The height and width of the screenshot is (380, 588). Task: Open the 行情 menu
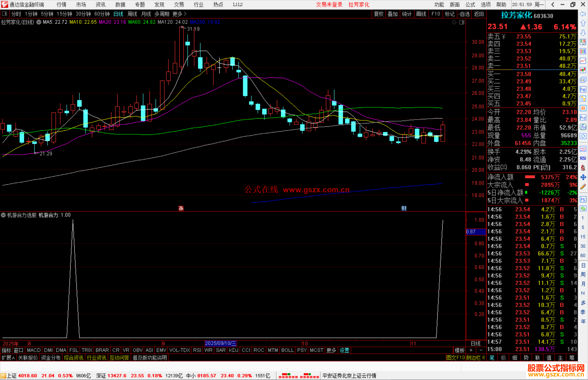(61, 5)
